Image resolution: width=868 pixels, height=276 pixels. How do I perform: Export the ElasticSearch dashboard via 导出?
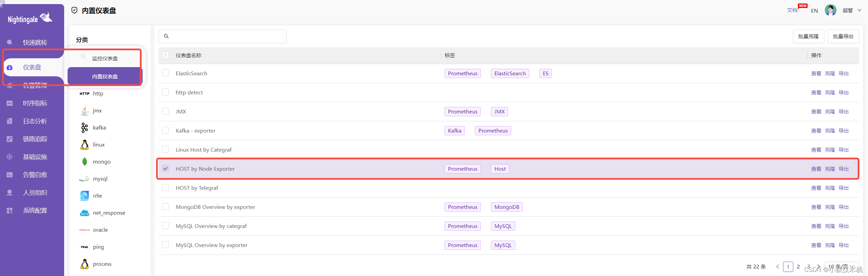tap(843, 74)
